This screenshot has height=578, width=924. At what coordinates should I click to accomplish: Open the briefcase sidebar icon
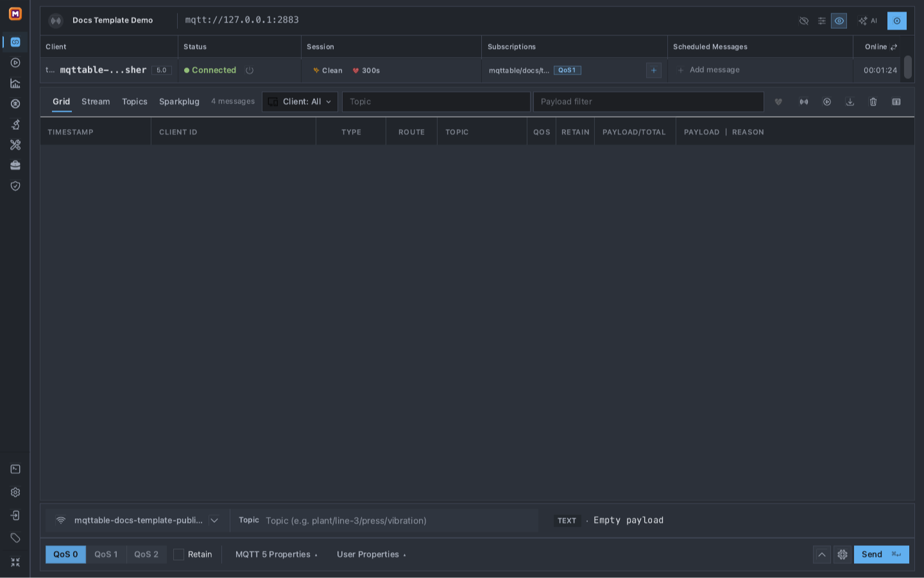[x=15, y=166]
